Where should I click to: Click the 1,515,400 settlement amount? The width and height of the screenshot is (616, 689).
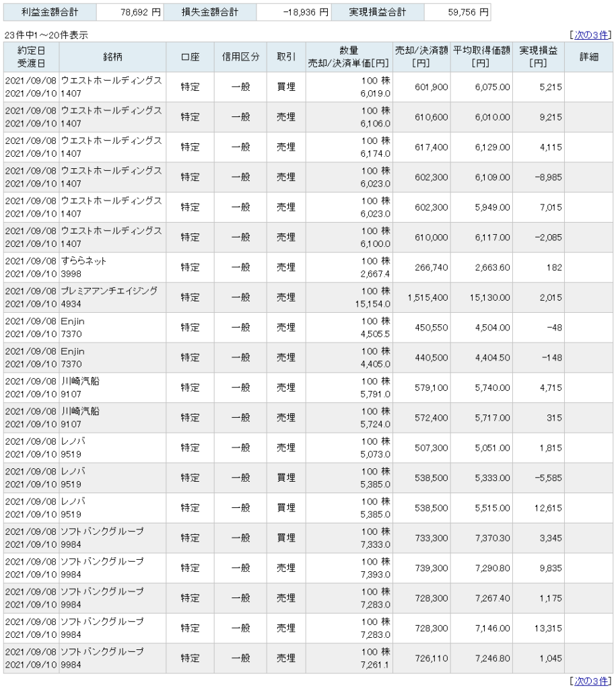click(x=427, y=297)
